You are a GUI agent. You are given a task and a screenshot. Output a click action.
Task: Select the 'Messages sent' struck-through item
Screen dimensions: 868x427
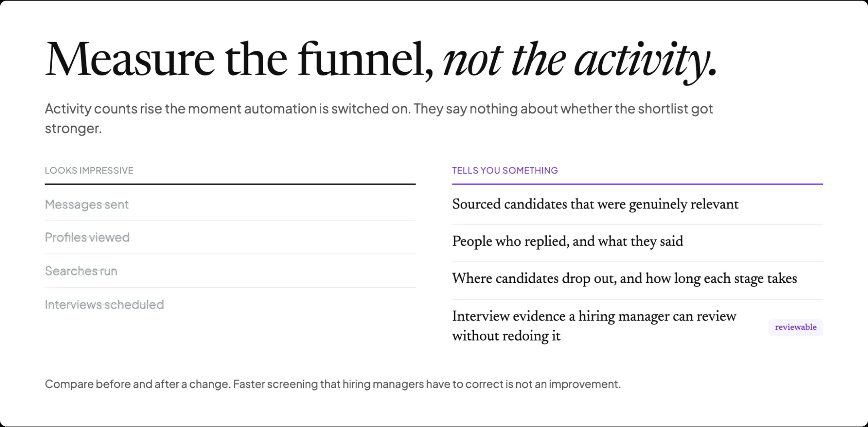pos(87,204)
